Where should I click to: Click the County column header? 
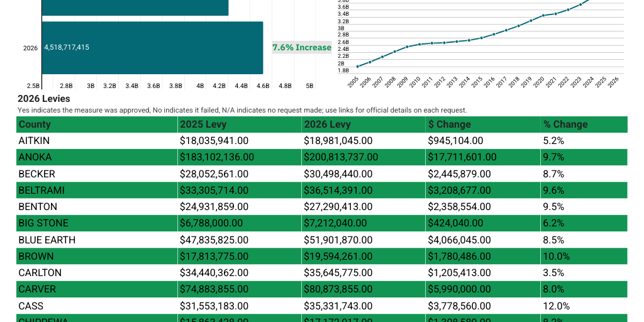pyautogui.click(x=97, y=125)
